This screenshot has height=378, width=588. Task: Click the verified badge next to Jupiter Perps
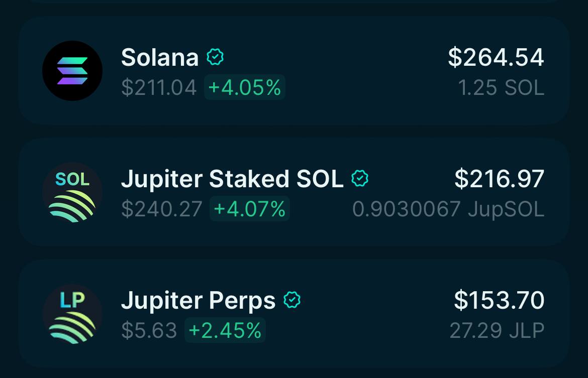(292, 300)
